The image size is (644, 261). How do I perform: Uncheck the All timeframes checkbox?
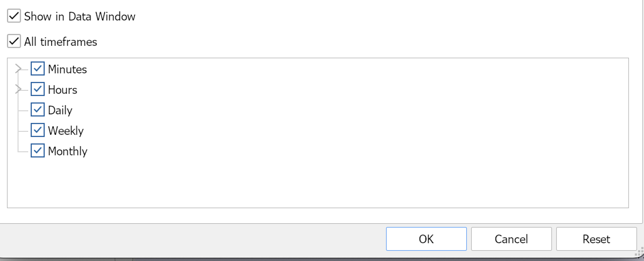tap(14, 42)
